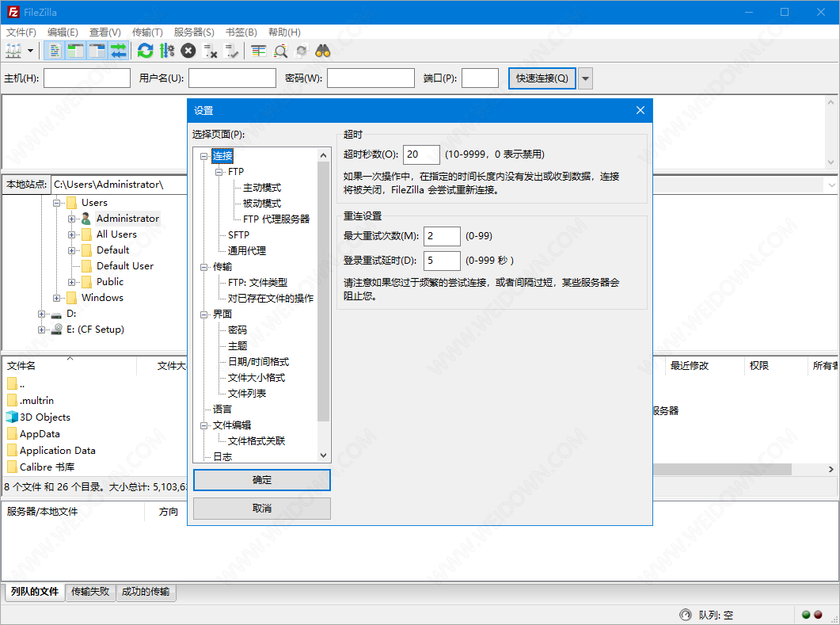Image resolution: width=840 pixels, height=625 pixels.
Task: Collapse the 文件编辑 tree node
Action: click(204, 425)
